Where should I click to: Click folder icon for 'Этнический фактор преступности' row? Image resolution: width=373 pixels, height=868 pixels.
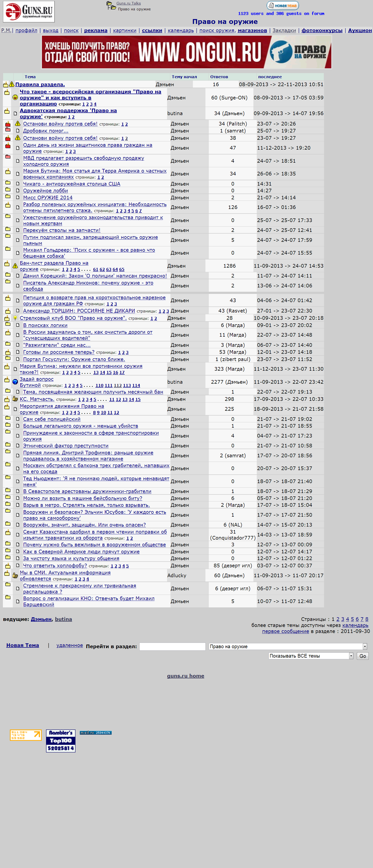coord(8,445)
